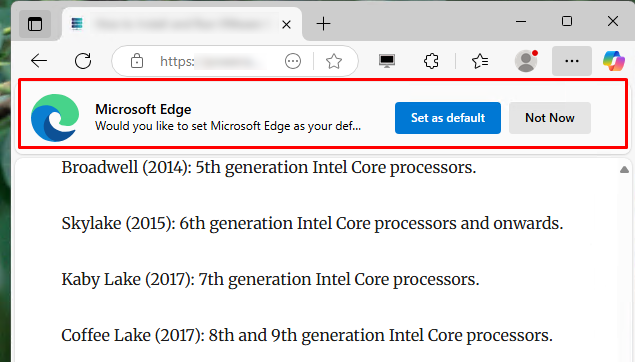635x362 pixels.
Task: Open a new tab with plus button
Action: coord(324,24)
